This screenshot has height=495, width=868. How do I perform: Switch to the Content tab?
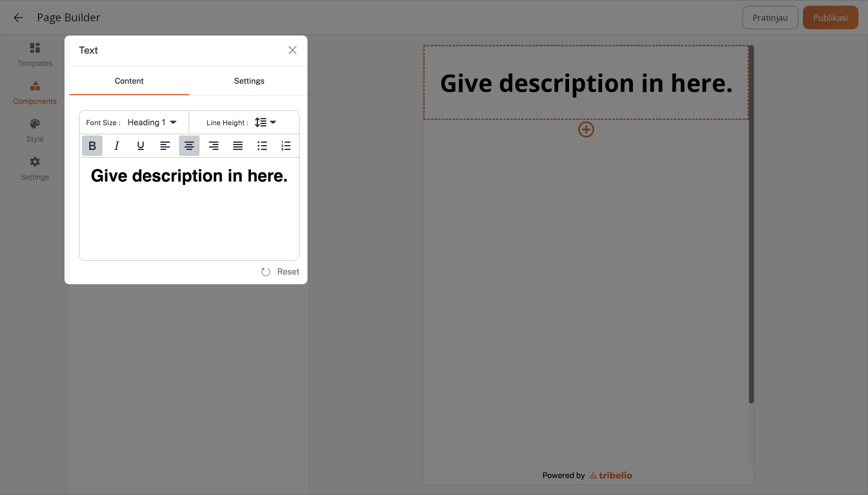(129, 81)
